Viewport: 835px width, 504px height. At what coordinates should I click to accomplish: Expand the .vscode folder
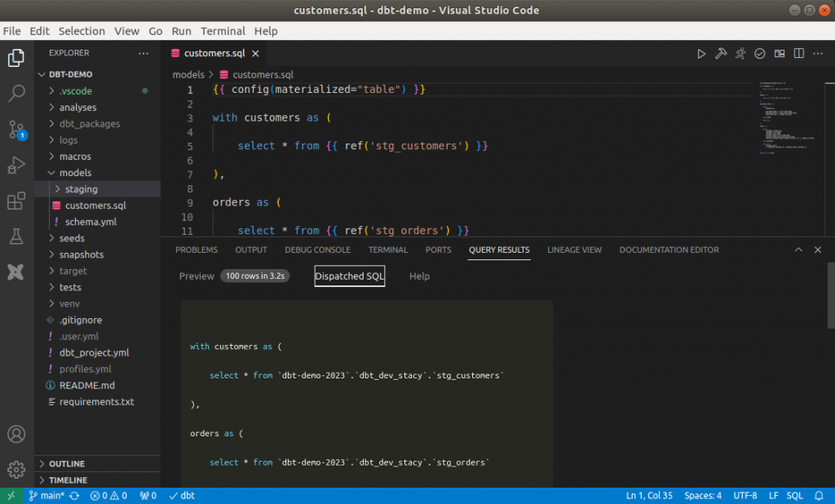click(x=98, y=91)
